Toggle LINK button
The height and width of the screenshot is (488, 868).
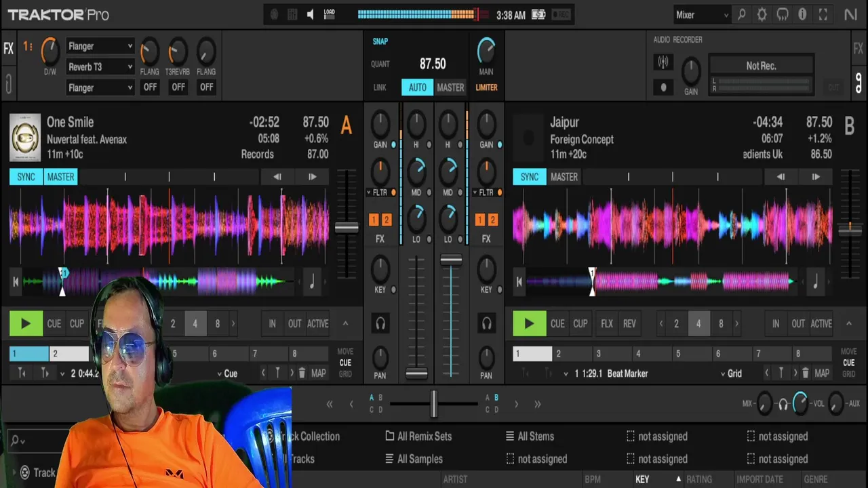[x=380, y=87]
